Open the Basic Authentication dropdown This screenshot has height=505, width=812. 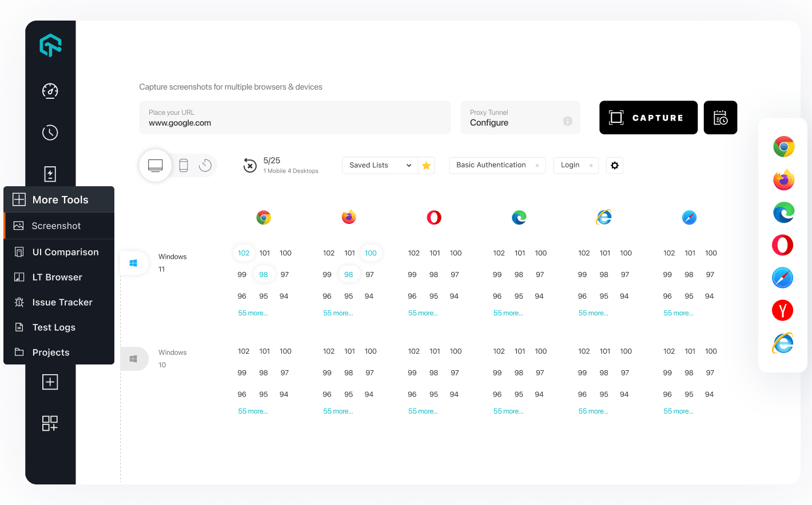[496, 165]
